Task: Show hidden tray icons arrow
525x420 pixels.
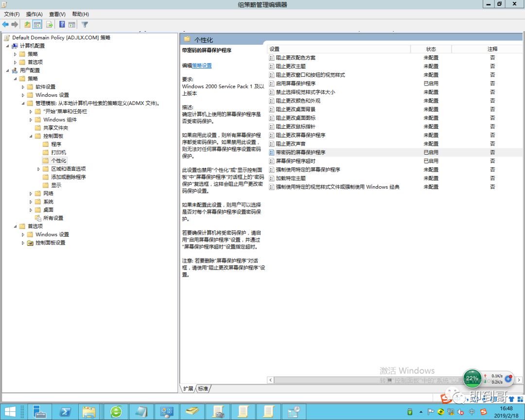Action: pos(420,412)
